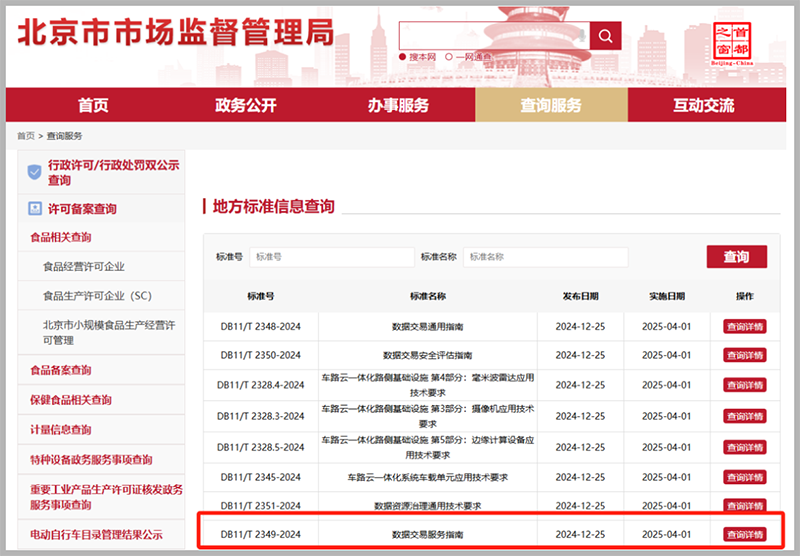The width and height of the screenshot is (800, 556).
Task: Click the 摄像机应用技术要求 standard name
Action: (428, 416)
